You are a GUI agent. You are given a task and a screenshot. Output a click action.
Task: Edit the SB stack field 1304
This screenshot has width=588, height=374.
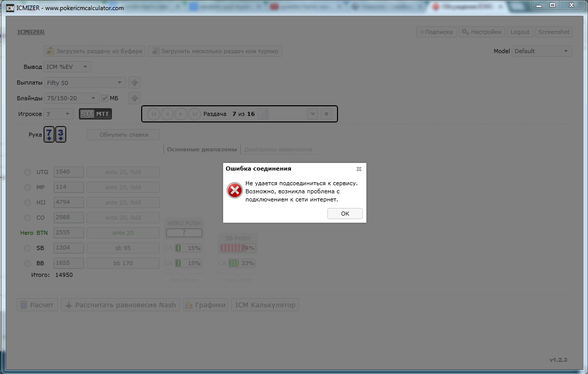[x=69, y=247]
